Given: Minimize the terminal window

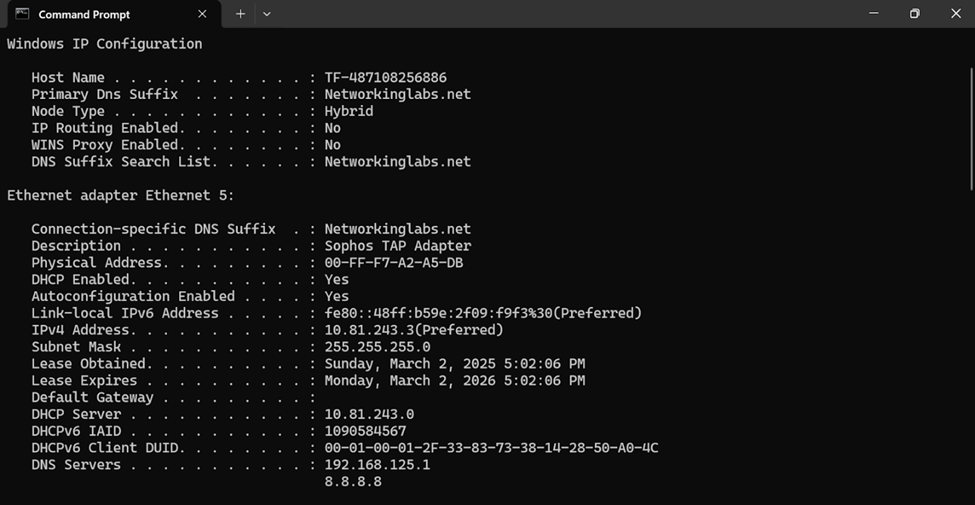Looking at the screenshot, I should point(874,13).
